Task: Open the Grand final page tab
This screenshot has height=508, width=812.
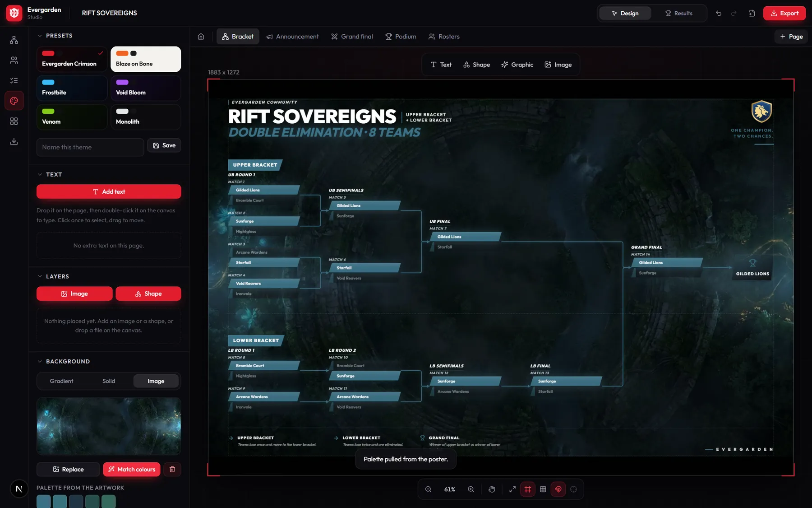Action: (x=352, y=37)
